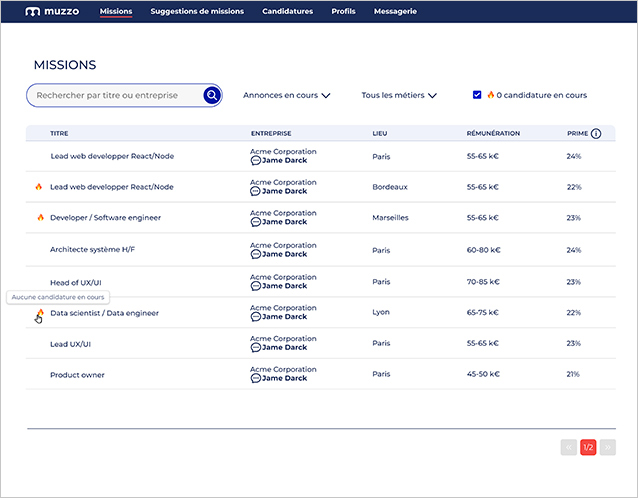
Task: Go to the Missions tab
Action: (x=116, y=11)
